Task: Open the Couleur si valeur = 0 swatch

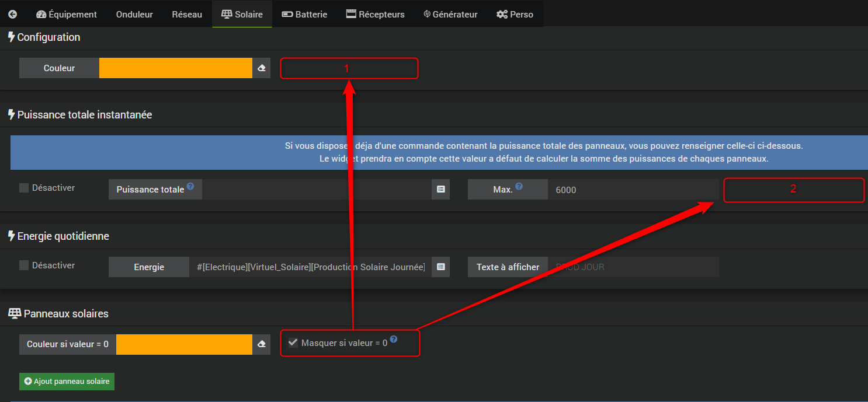Action: coord(184,344)
